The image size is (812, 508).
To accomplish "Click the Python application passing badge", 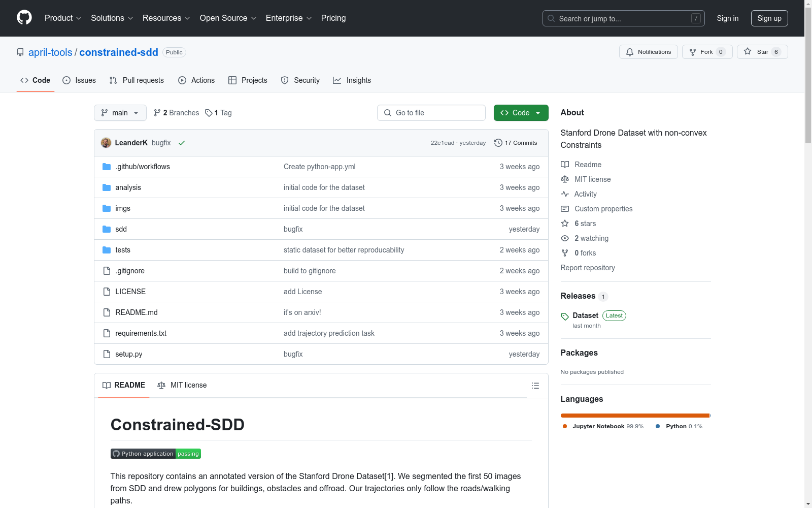I will tap(156, 454).
